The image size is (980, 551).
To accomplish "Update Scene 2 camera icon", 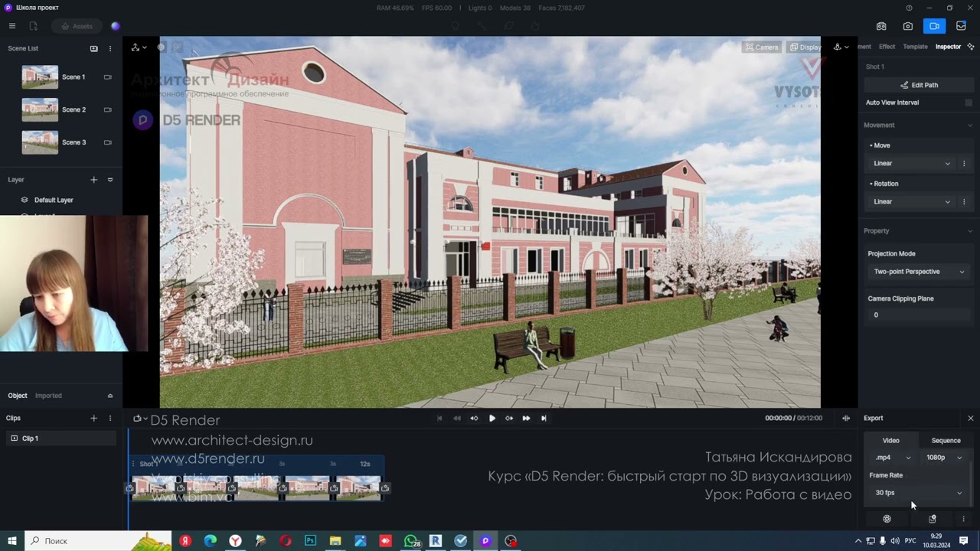I will coord(108,109).
